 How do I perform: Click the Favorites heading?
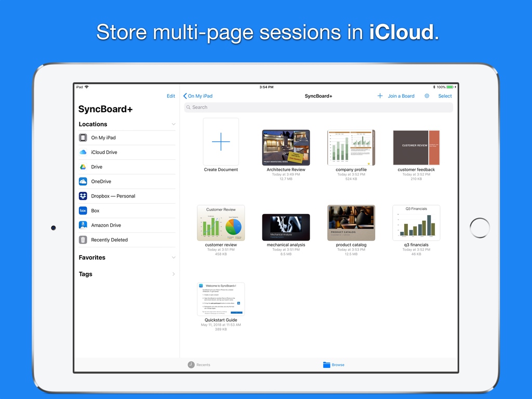point(92,258)
